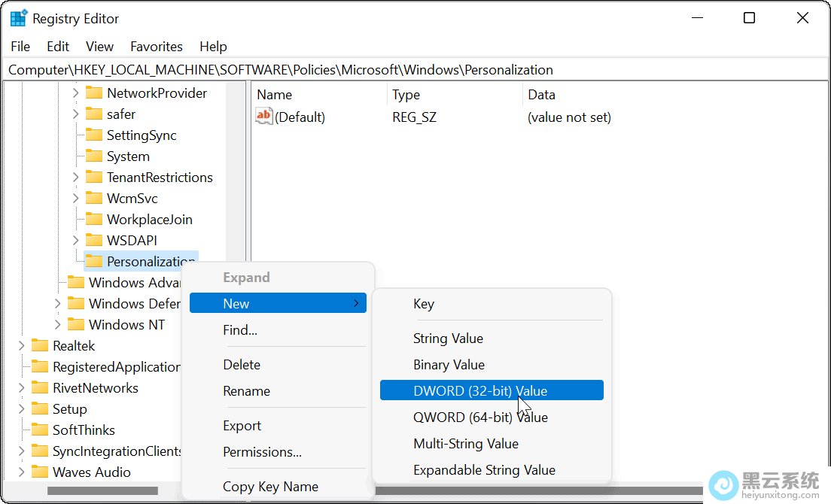Click the Registry Editor app icon in title bar
The height and width of the screenshot is (504, 831).
click(x=18, y=19)
